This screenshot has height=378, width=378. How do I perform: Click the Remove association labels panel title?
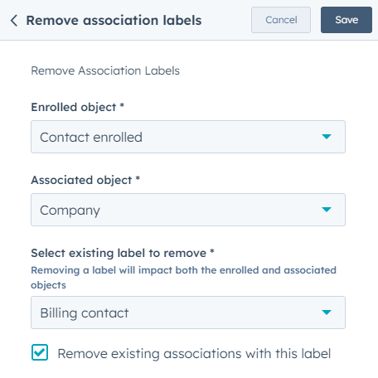point(114,20)
